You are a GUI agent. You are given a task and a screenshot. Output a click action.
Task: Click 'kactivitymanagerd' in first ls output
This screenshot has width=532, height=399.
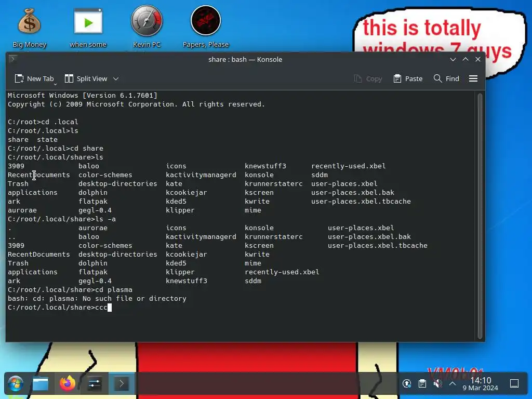point(201,175)
